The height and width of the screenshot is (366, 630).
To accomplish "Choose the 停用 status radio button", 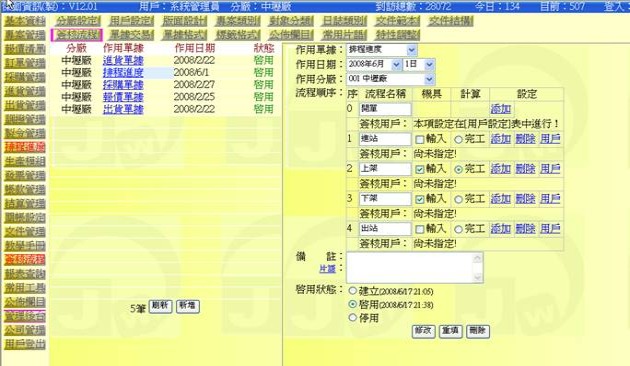I will pyautogui.click(x=353, y=318).
